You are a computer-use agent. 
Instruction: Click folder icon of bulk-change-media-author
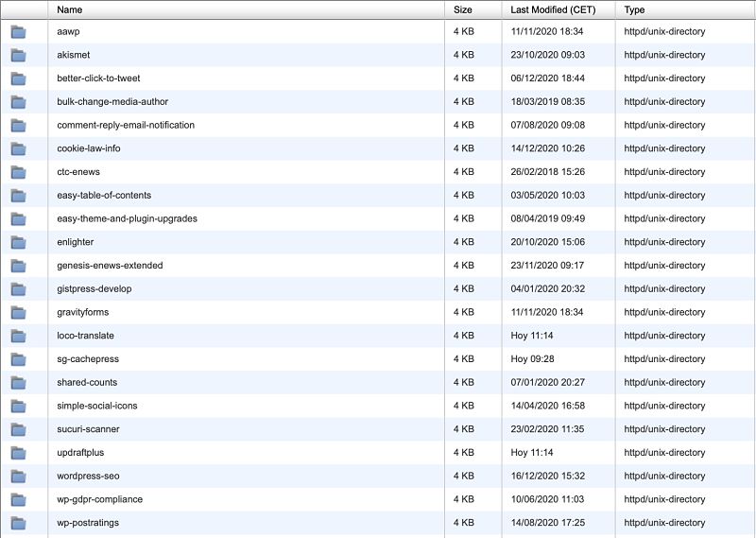[18, 102]
